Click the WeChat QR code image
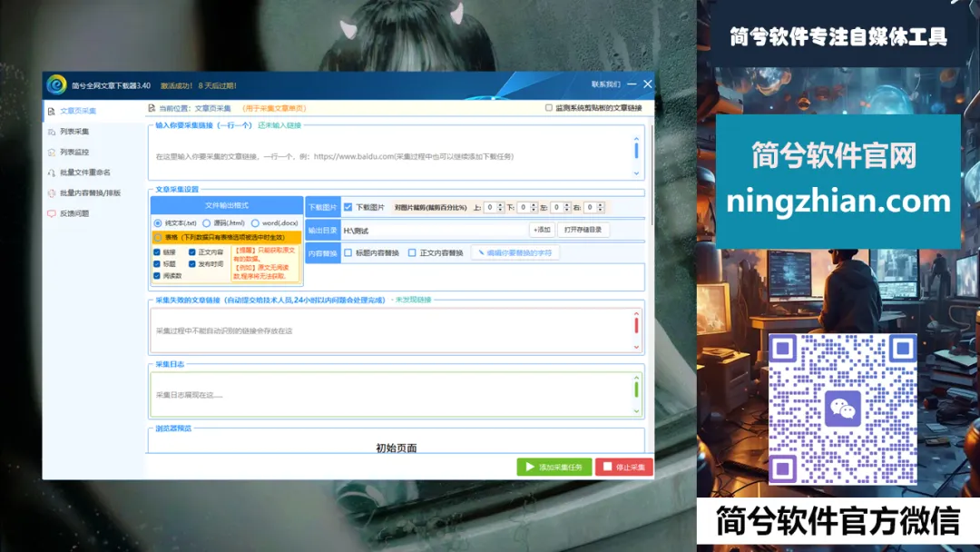 click(x=842, y=409)
